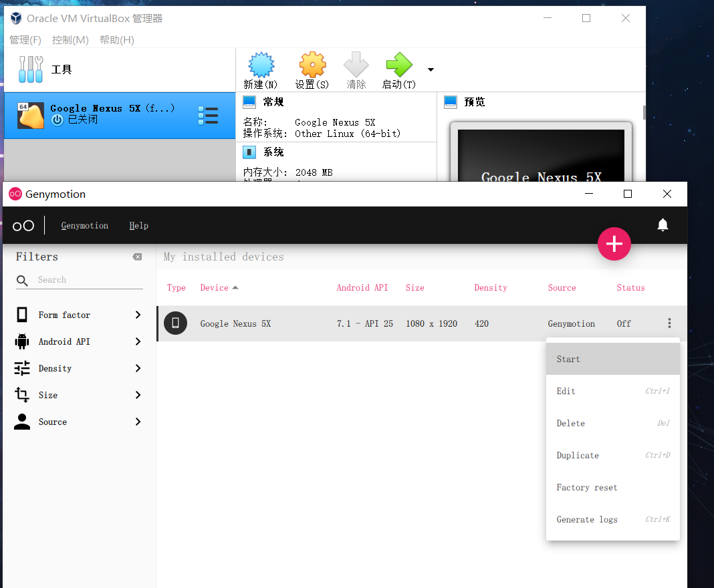The height and width of the screenshot is (588, 714).
Task: Choose Generate logs from the context menu
Action: 613,519
